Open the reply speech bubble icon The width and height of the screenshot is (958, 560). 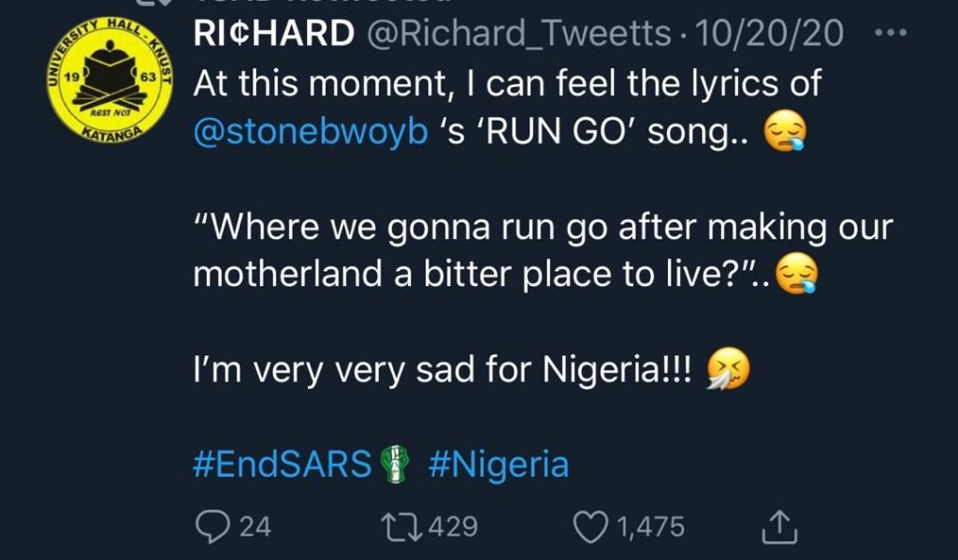212,527
